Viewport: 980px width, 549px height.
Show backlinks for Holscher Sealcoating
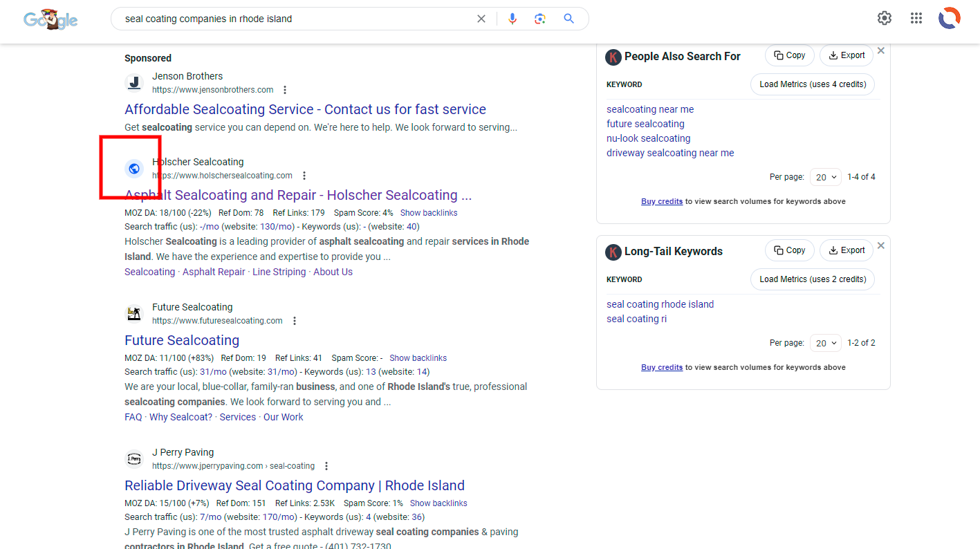pos(429,213)
